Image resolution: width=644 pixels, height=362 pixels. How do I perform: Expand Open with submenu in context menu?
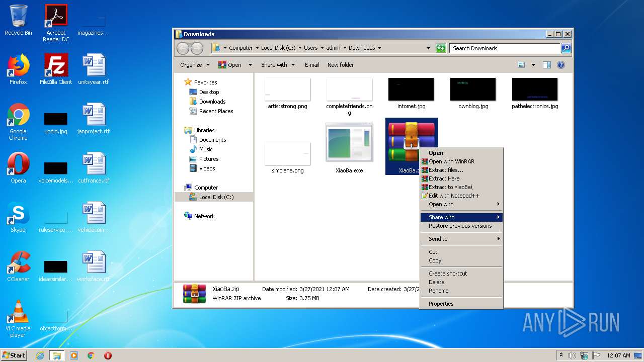461,204
